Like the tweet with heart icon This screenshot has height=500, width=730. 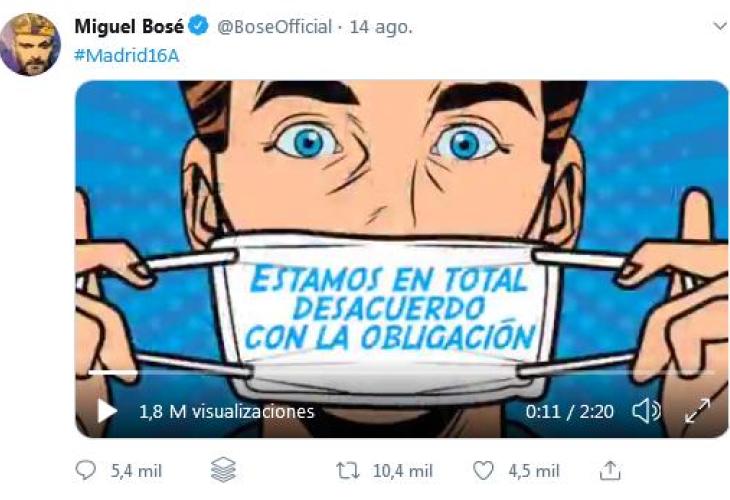pyautogui.click(x=483, y=471)
